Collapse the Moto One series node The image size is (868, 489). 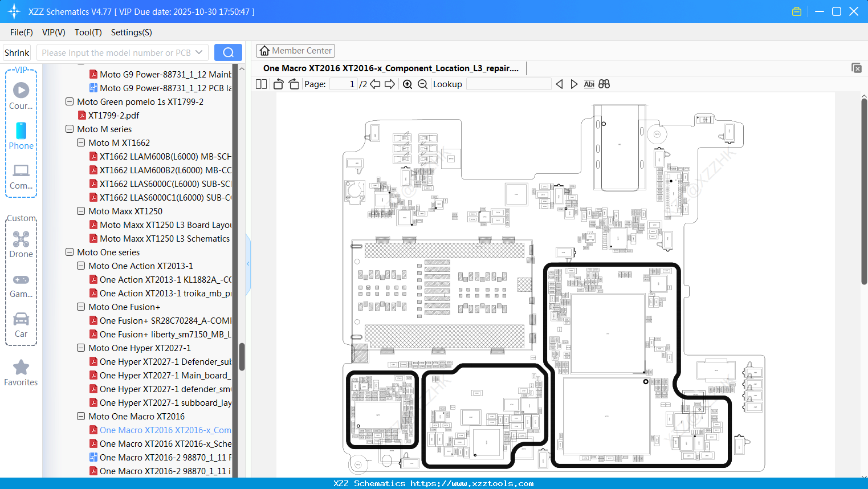click(70, 252)
